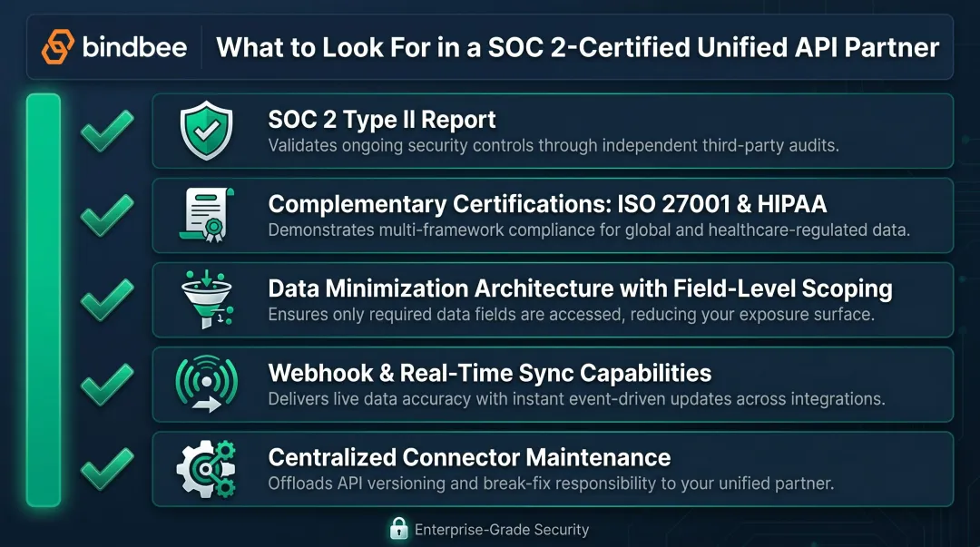Click the checkmark left of SOC 2 Type II Report
Screen dimensions: 980x547
coord(107,131)
